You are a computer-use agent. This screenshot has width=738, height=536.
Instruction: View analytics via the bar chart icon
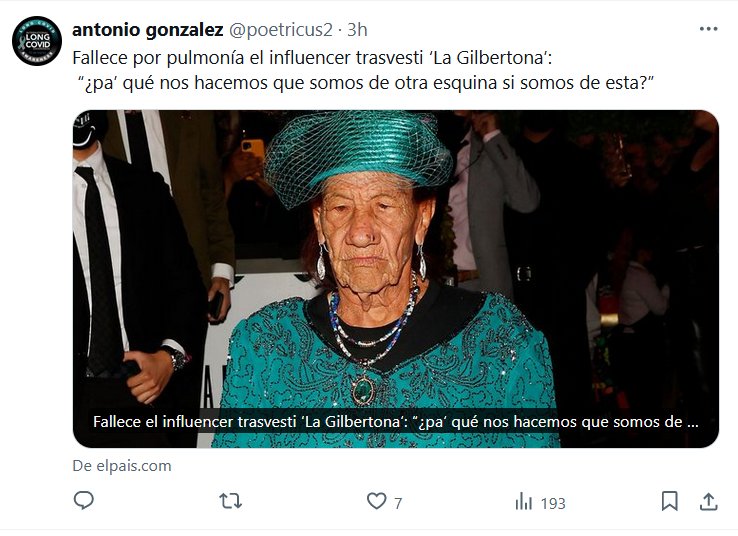523,502
